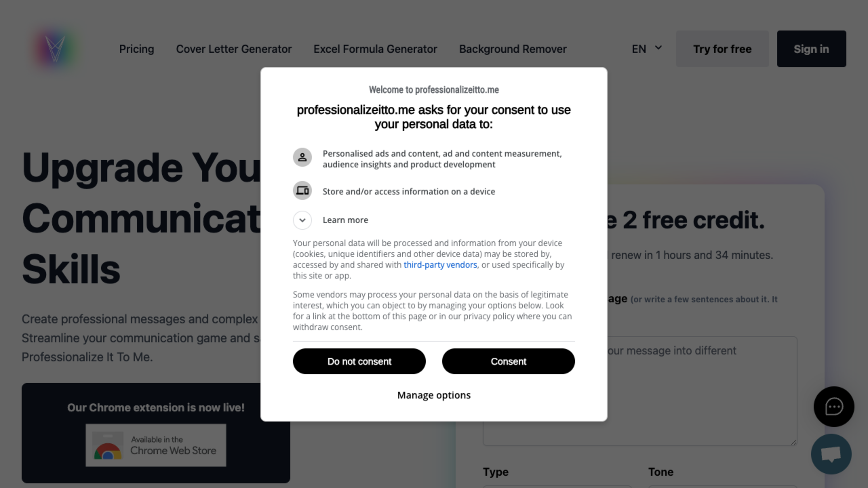Toggle device storage access permission

302,191
